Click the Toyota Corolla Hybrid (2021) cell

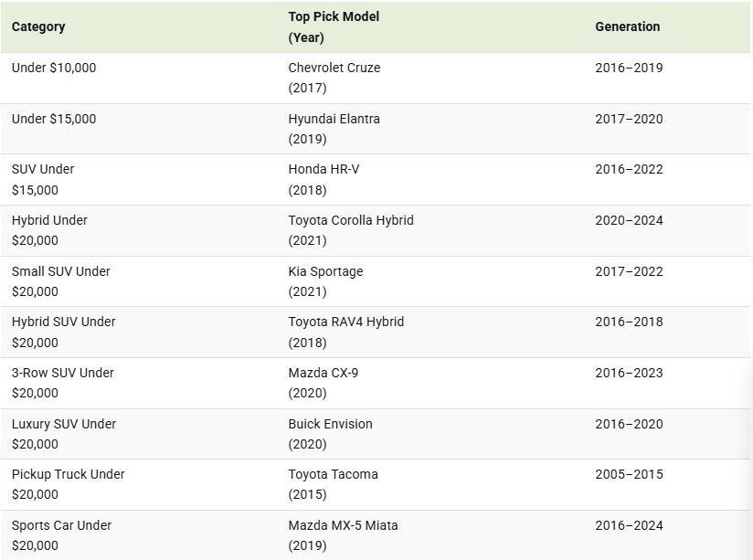pyautogui.click(x=350, y=230)
